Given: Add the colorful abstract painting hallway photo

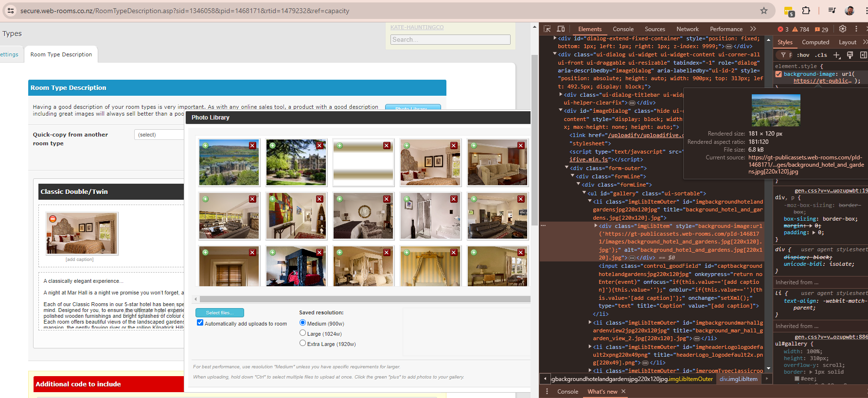Looking at the screenshot, I should pos(273,199).
